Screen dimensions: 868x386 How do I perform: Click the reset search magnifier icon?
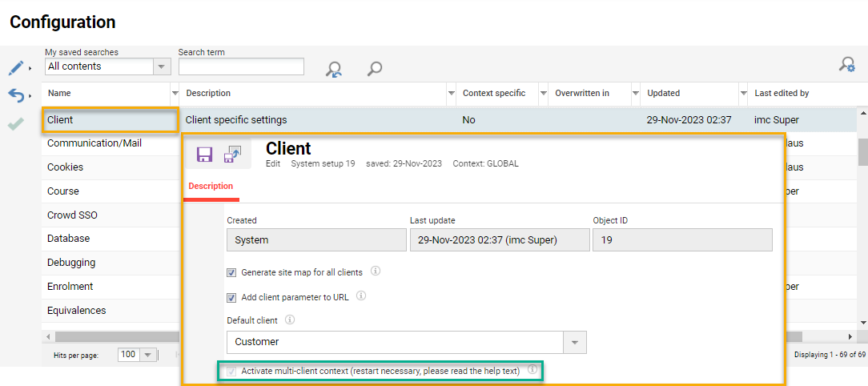[334, 69]
